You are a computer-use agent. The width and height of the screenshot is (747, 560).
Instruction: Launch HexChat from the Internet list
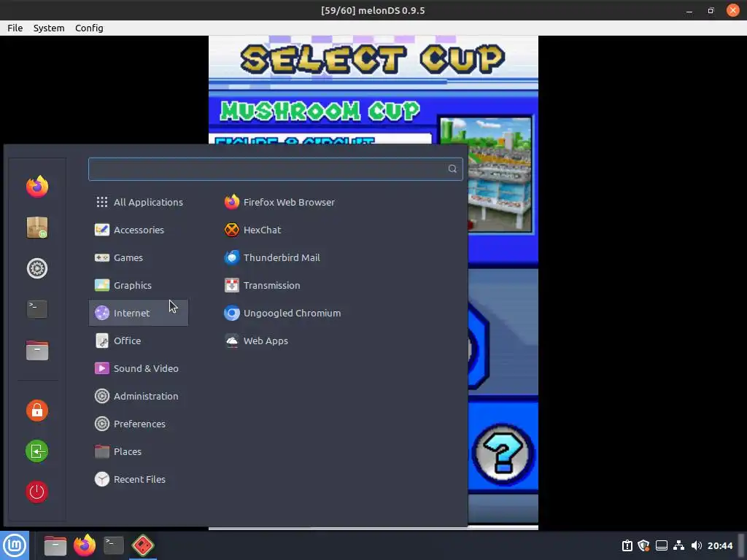(252, 230)
